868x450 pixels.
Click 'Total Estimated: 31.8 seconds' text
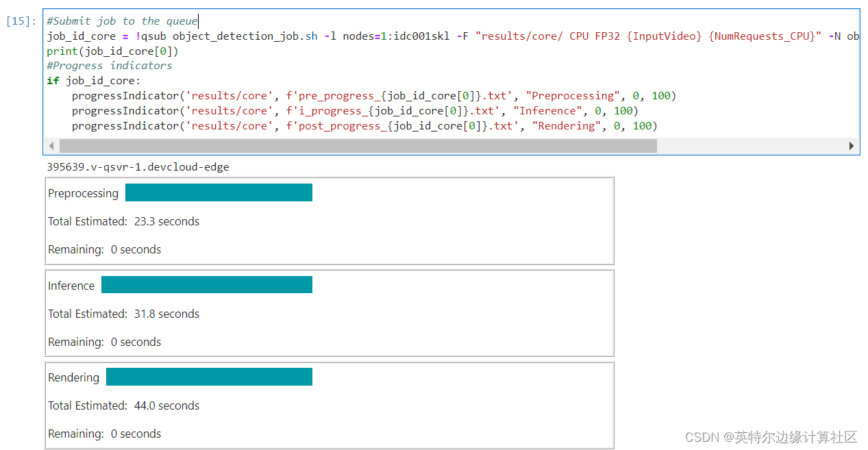tap(123, 314)
